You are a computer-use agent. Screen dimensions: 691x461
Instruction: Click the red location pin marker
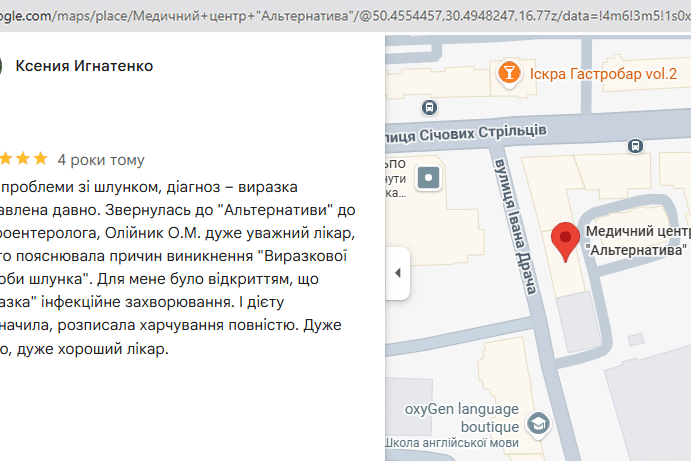coord(565,242)
